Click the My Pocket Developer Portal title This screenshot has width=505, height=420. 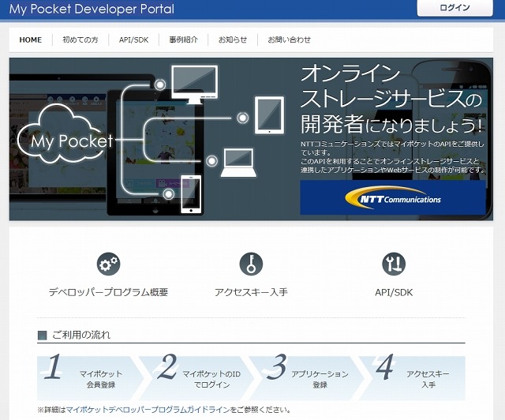click(x=92, y=9)
